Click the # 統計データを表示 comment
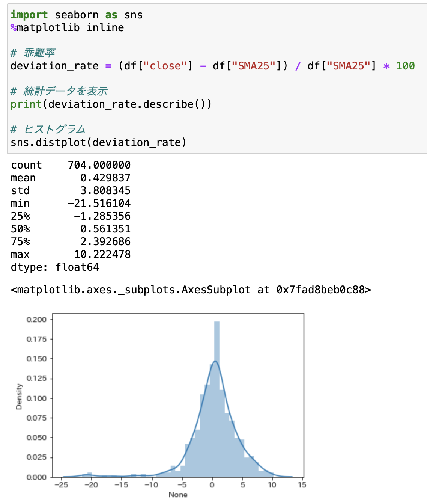Viewport: 427px width, 504px height. (59, 91)
